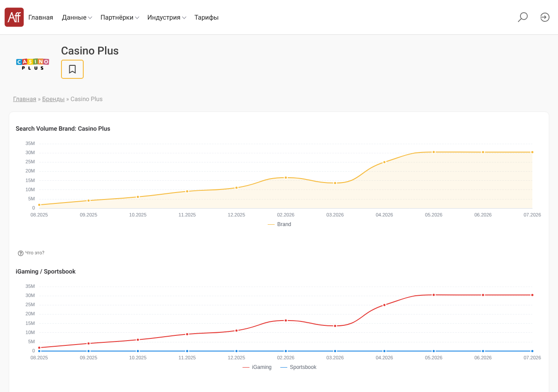Bookmark the Casino Plus brand
Image resolution: width=558 pixels, height=392 pixels.
72,69
